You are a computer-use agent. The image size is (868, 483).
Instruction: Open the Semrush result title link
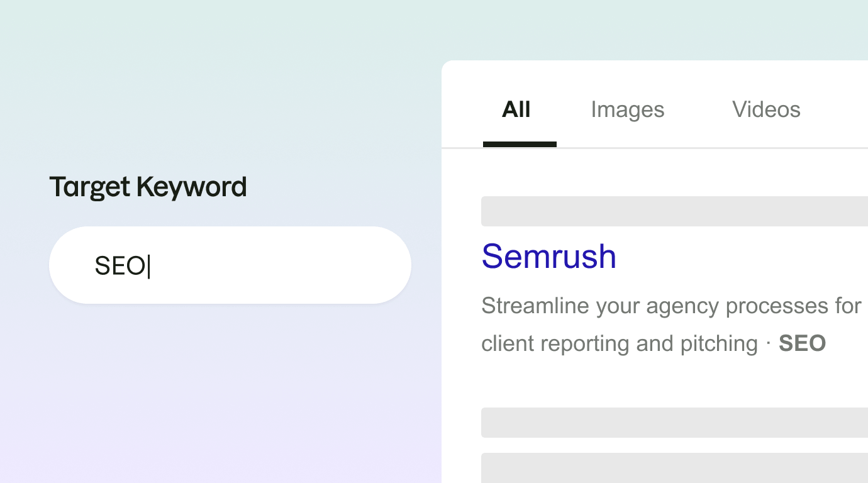[549, 256]
